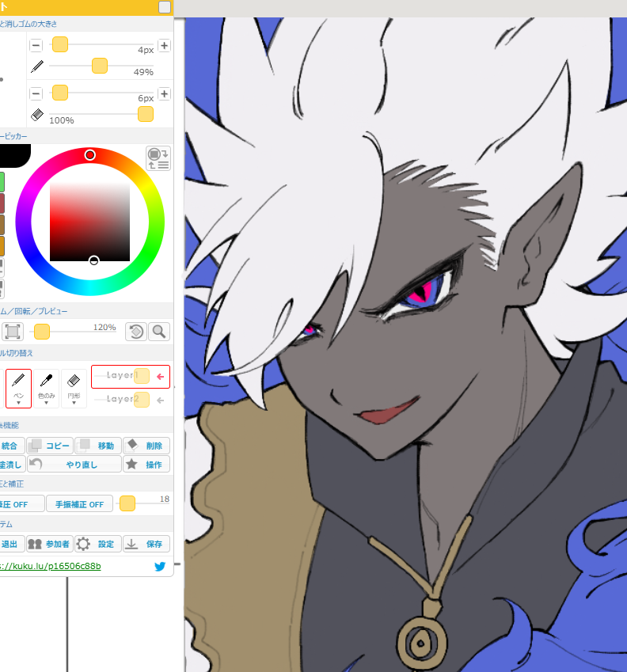Click the 移動 move layer button

[98, 446]
